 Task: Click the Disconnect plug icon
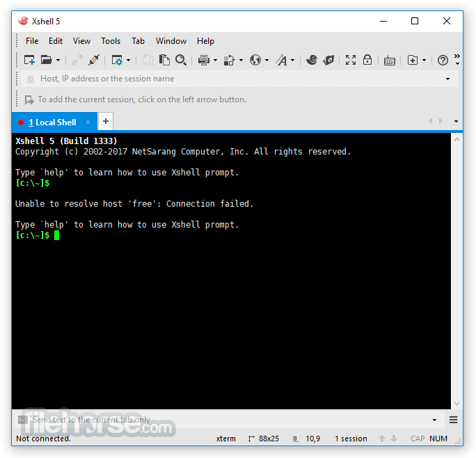[94, 60]
